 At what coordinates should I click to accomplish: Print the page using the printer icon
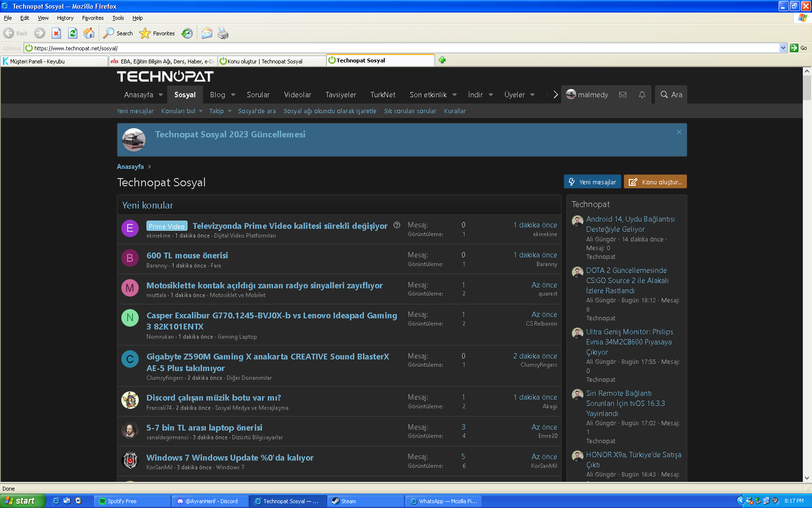(x=223, y=33)
